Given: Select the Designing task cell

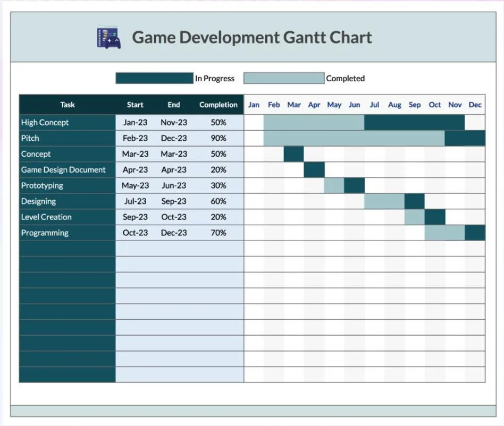Looking at the screenshot, I should pos(68,201).
